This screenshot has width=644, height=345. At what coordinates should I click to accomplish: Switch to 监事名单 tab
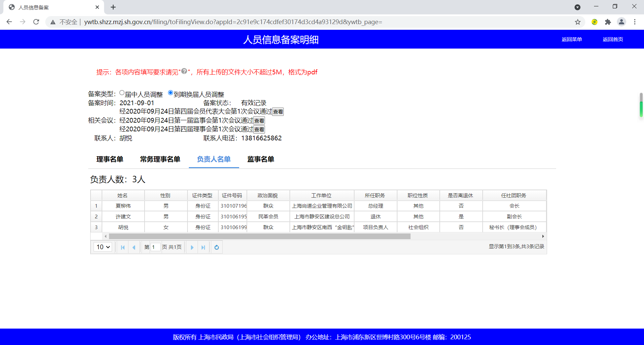(x=261, y=159)
